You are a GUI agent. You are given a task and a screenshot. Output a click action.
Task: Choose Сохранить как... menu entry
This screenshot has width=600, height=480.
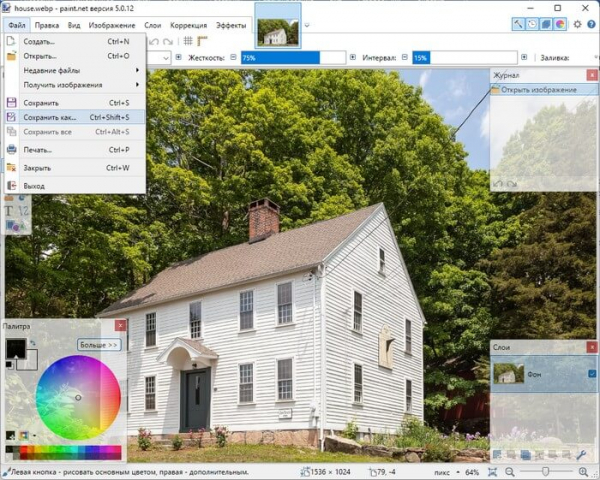[75, 117]
